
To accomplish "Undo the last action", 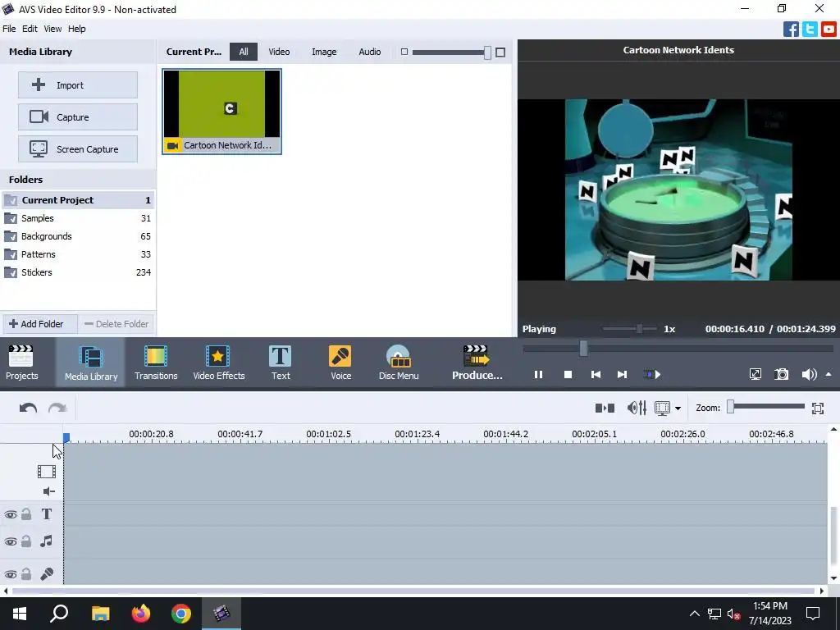I will (28, 409).
